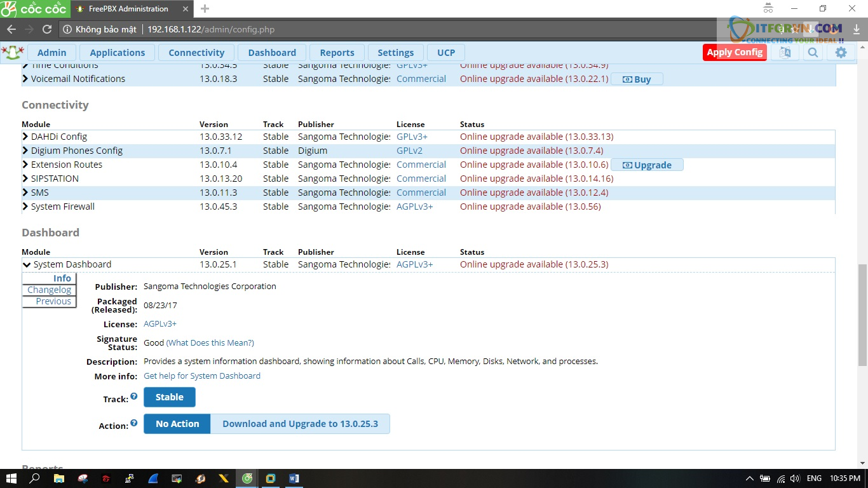
Task: Open the language selector icon
Action: coord(785,53)
